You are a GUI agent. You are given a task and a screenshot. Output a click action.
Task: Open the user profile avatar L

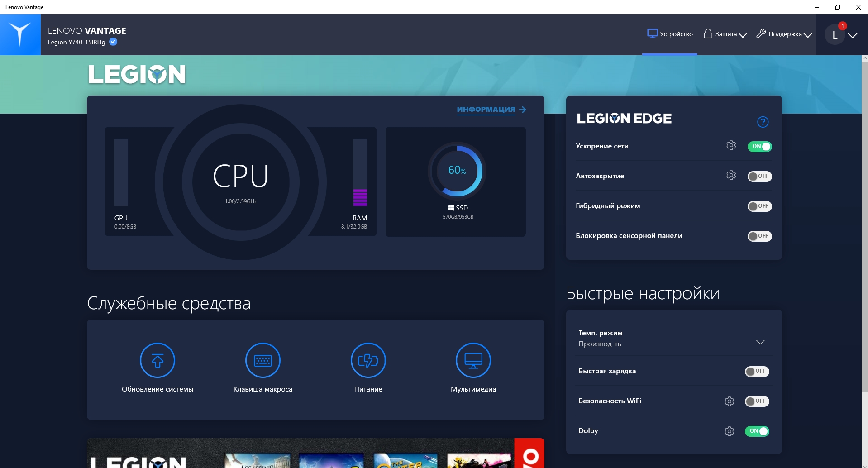[835, 35]
